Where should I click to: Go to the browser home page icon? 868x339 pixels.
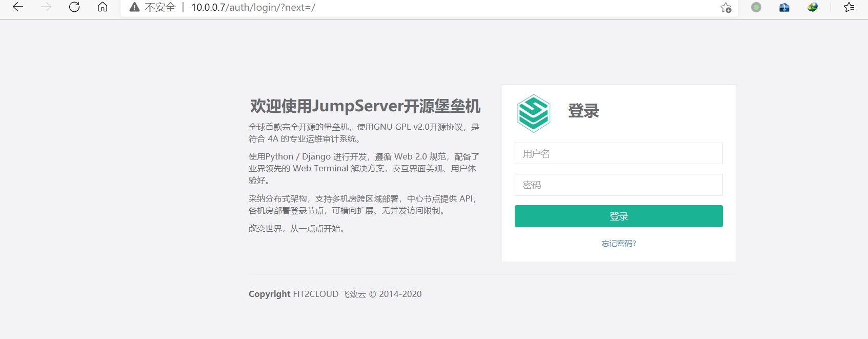point(103,7)
